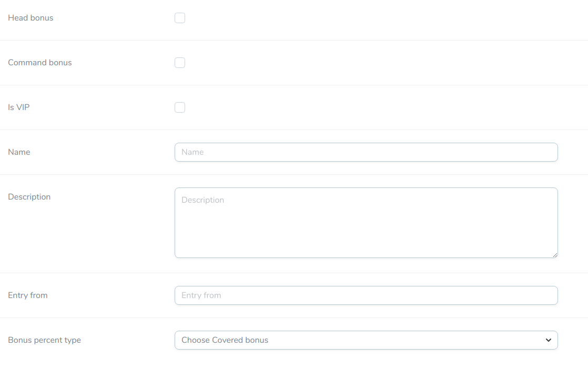Screen dimensions: 588x367
Task: Click the 'Bonus percent type' label
Action: point(45,340)
